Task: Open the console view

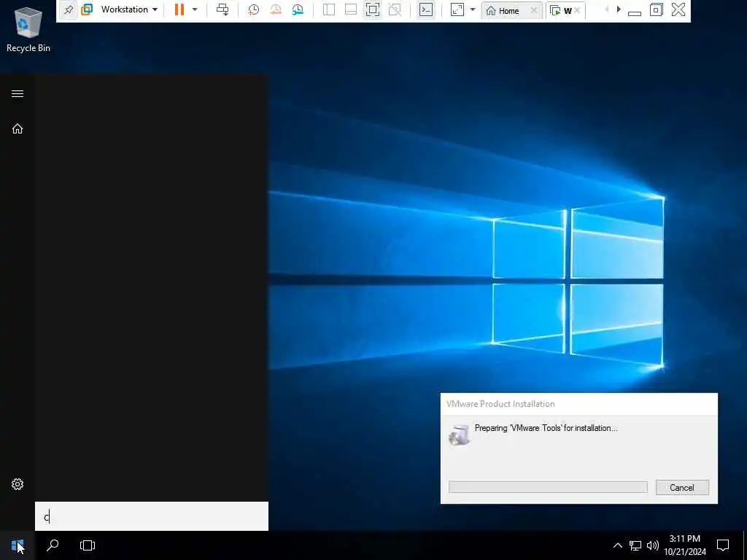Action: point(426,9)
